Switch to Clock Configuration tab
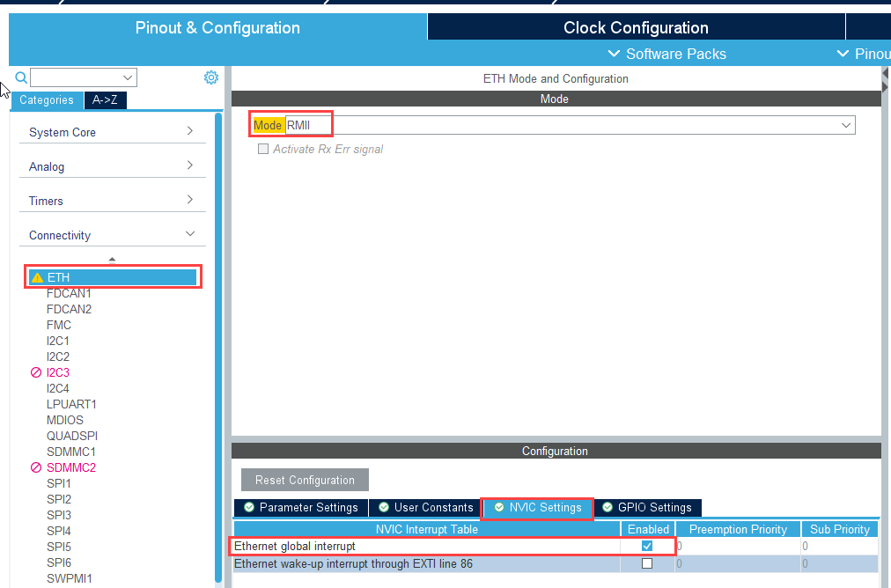The height and width of the screenshot is (588, 891). pyautogui.click(x=636, y=27)
